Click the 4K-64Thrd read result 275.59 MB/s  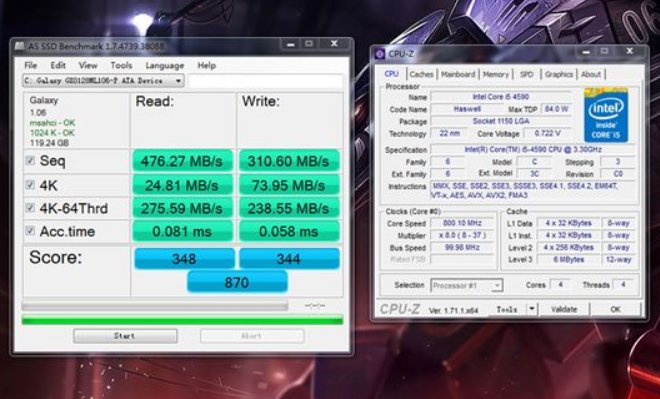(x=182, y=208)
